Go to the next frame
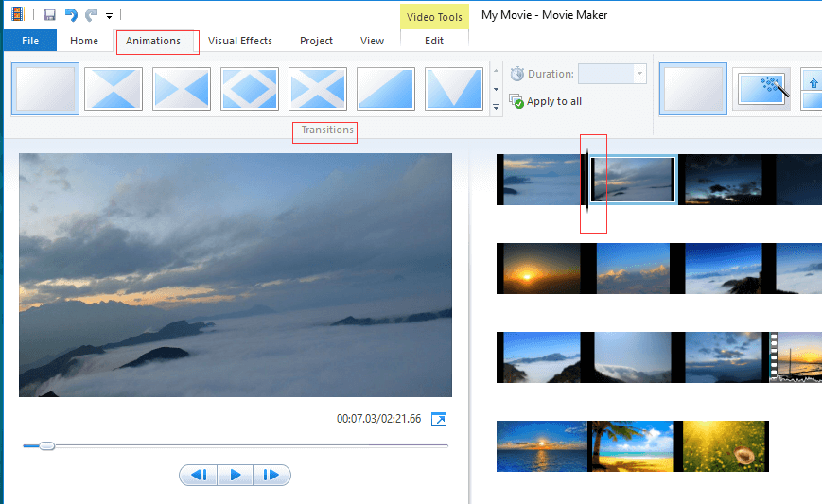Screen dimensions: 822x504 coord(271,476)
